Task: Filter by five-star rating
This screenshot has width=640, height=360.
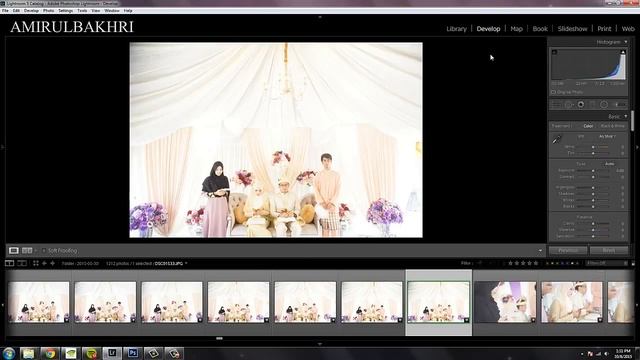Action: point(536,263)
